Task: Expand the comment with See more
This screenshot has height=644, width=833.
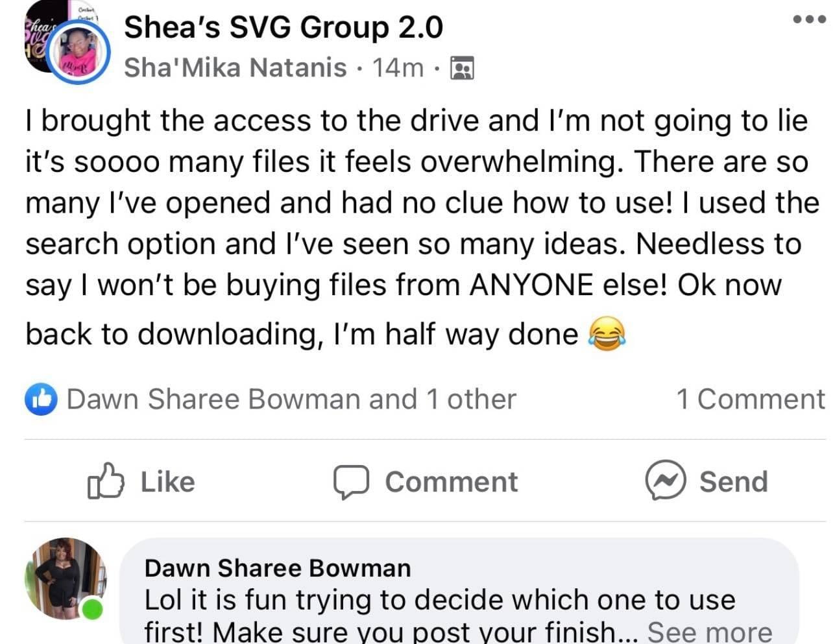Action: pos(710,631)
